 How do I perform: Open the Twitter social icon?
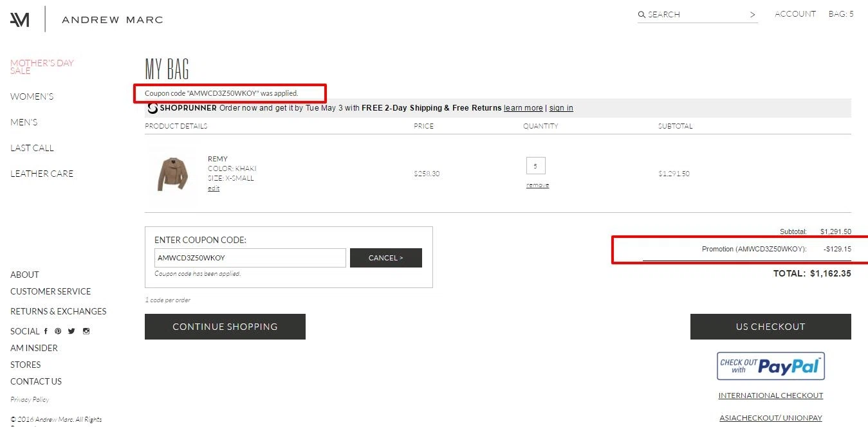pos(71,331)
